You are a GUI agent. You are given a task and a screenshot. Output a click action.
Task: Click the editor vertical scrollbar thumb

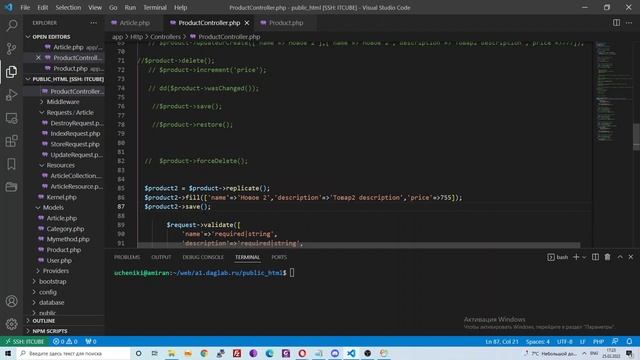pyautogui.click(x=636, y=137)
